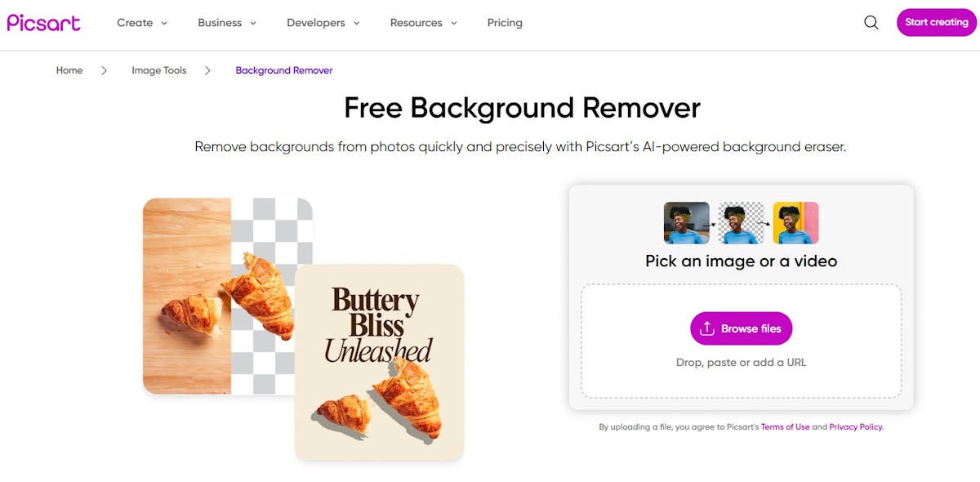This screenshot has height=482, width=980.
Task: Open the Resources dropdown menu
Action: point(423,23)
